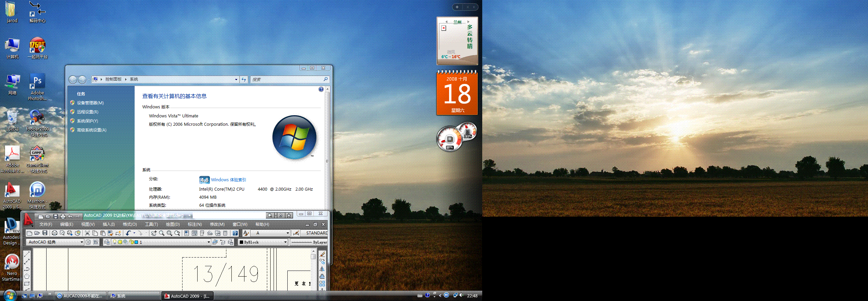868x301 pixels.
Task: Click the AutoCAD InfoCenter search input box
Action: tap(229, 215)
